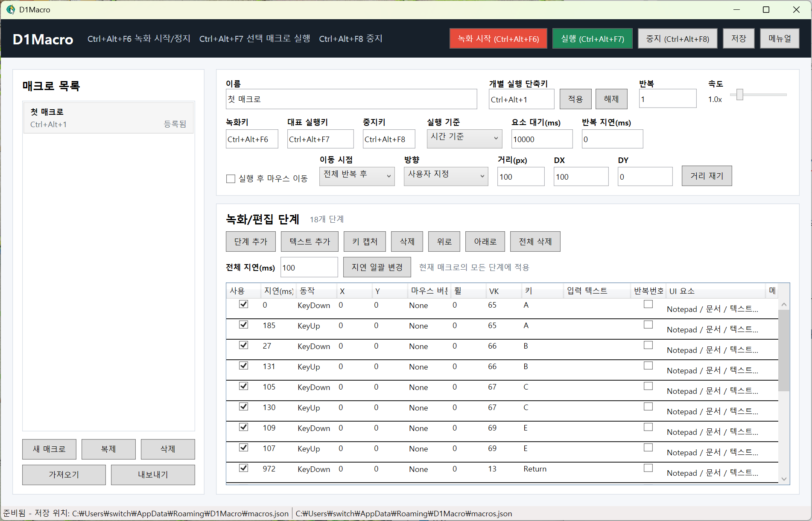812x521 pixels.
Task: Click the 대표 실행키 Ctrl+Alt+F7 field
Action: (x=320, y=139)
